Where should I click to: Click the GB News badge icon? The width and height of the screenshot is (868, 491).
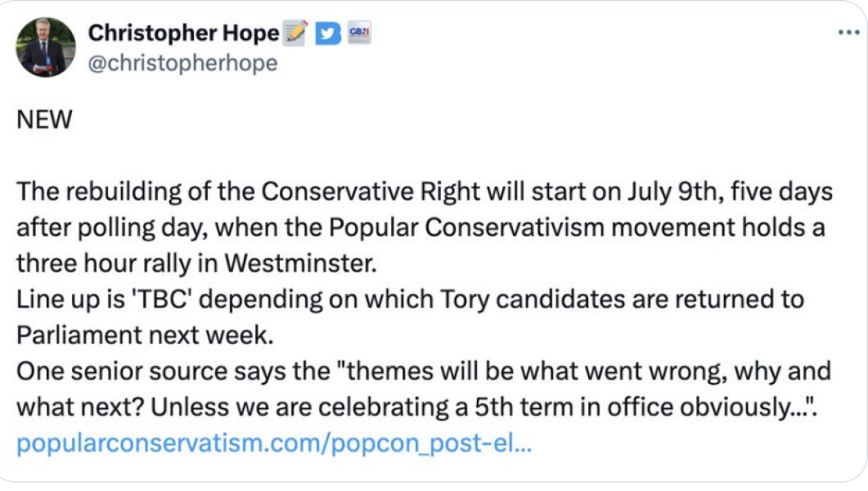359,34
